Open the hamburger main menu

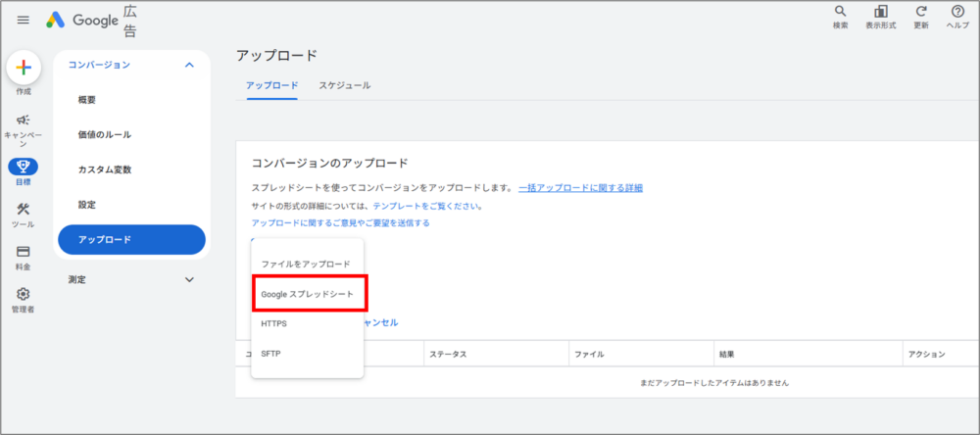[x=23, y=20]
